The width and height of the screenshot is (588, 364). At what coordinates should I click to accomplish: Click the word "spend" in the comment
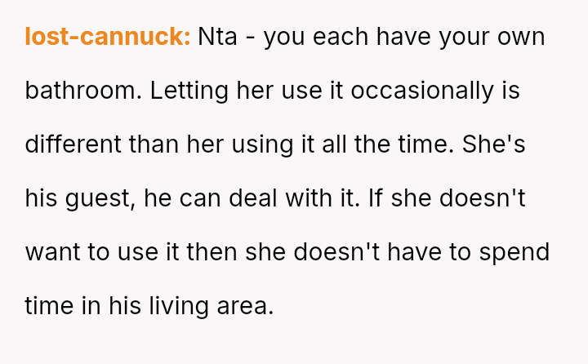(x=516, y=252)
